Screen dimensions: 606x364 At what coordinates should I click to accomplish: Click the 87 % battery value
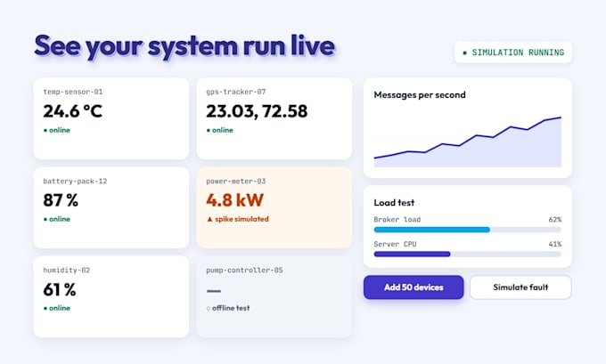[61, 200]
